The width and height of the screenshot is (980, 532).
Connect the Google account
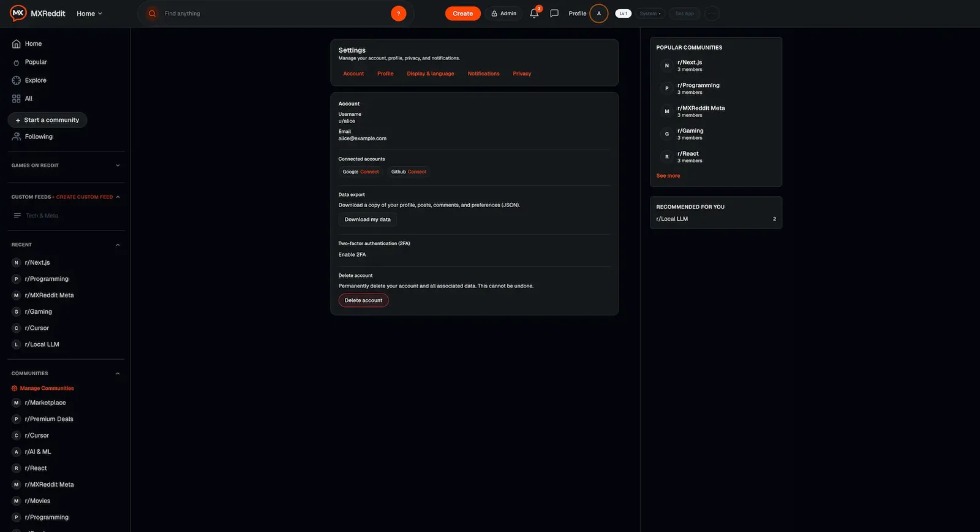click(369, 172)
